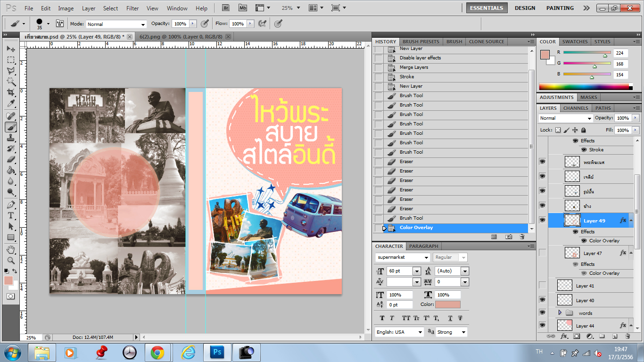Image resolution: width=644 pixels, height=362 pixels.
Task: Toggle visibility of Layer 49 Color Overlay effect
Action: 584,241
